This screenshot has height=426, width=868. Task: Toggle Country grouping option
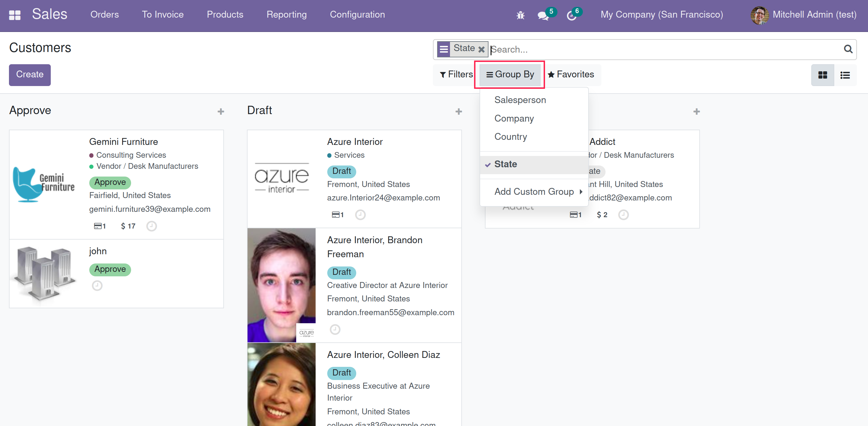(x=534, y=137)
